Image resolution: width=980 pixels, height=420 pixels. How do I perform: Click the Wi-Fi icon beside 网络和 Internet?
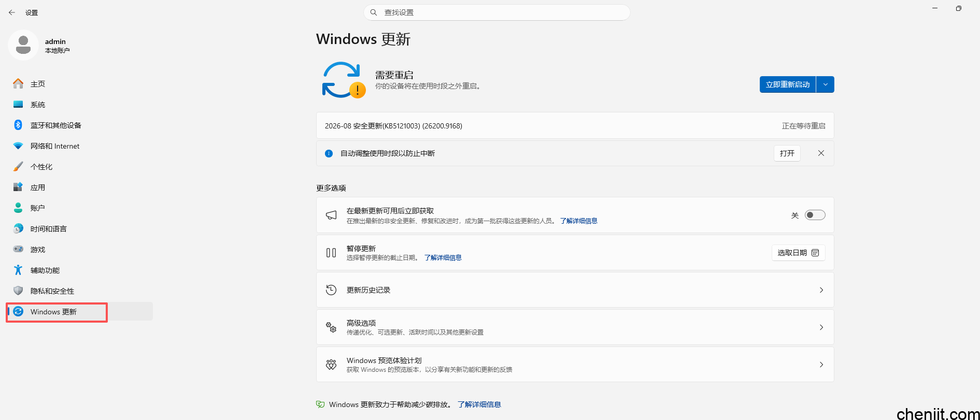18,146
